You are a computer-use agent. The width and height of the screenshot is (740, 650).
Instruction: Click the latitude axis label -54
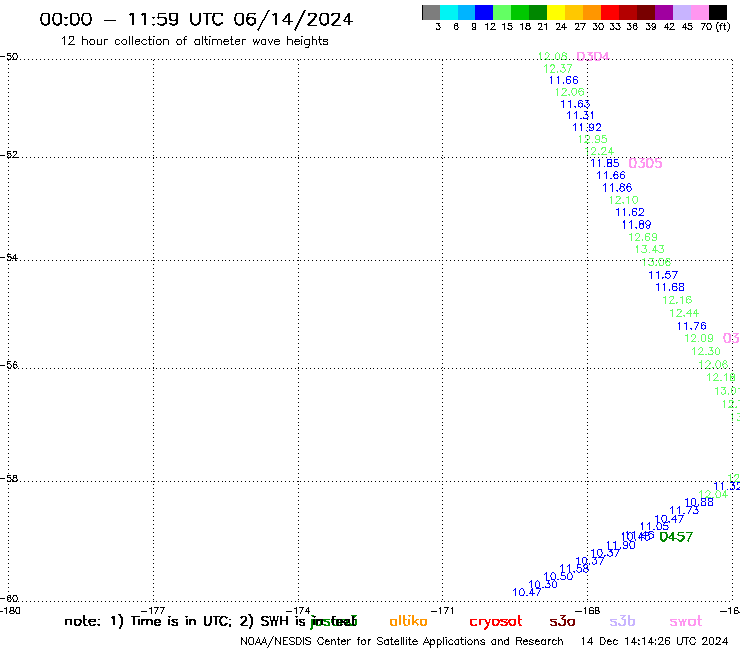[x=9, y=258]
